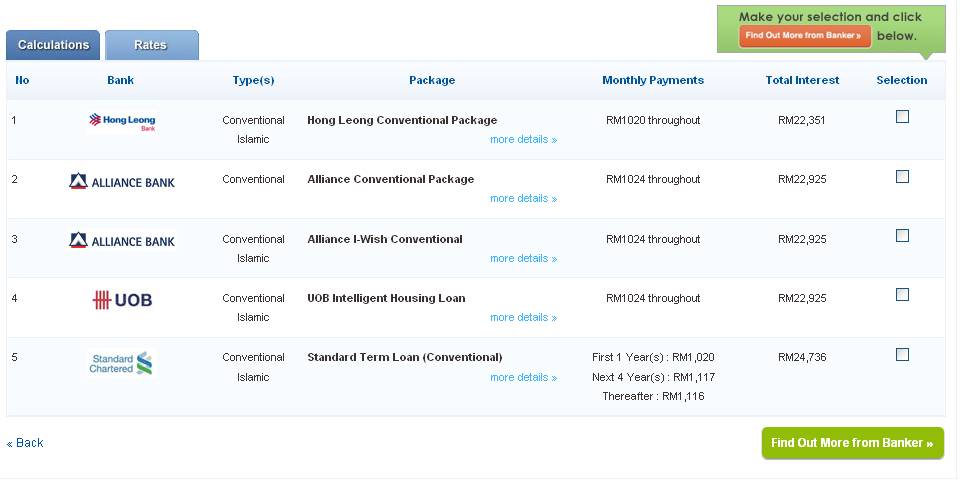Screen dimensions: 962x495
Task: Click the Package column header
Action: tap(432, 80)
